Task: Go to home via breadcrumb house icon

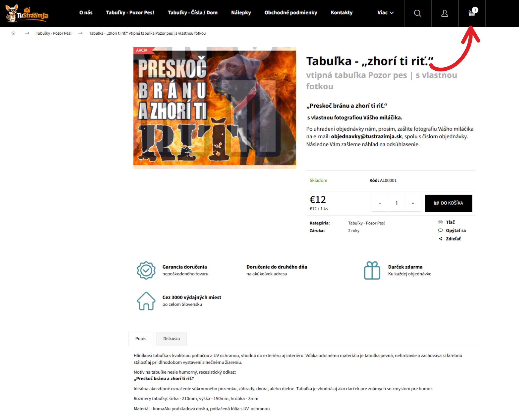Action: 13,33
